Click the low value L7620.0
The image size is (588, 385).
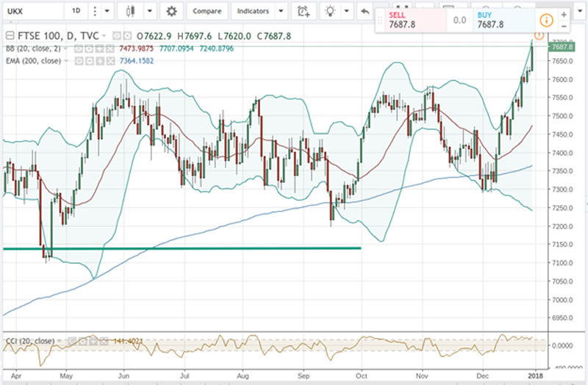click(234, 36)
